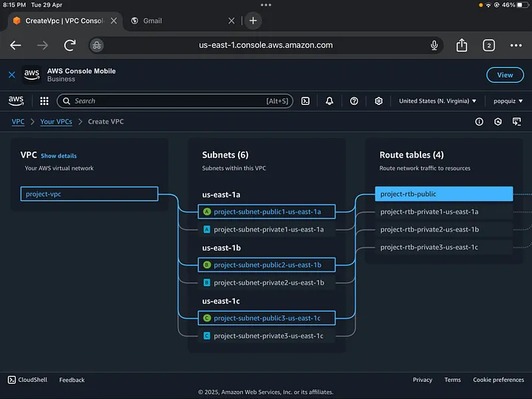The height and width of the screenshot is (399, 532).
Task: Open the settings gear in AWS navigation
Action: (378, 100)
